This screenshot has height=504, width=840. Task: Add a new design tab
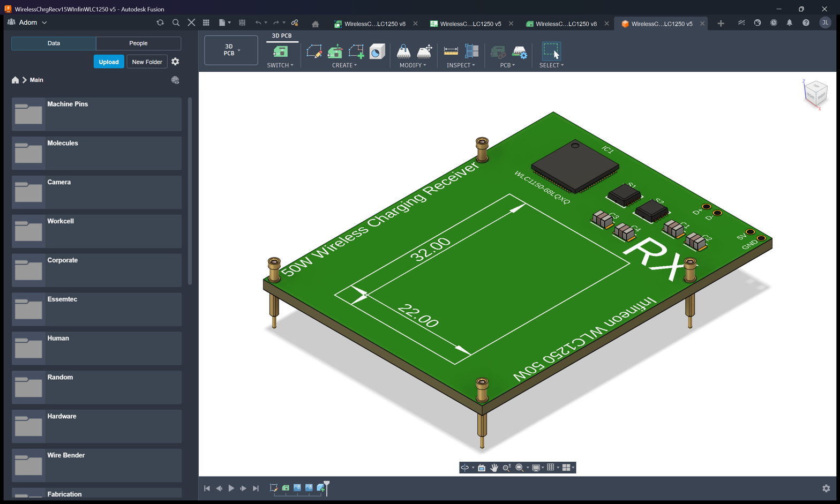[721, 24]
